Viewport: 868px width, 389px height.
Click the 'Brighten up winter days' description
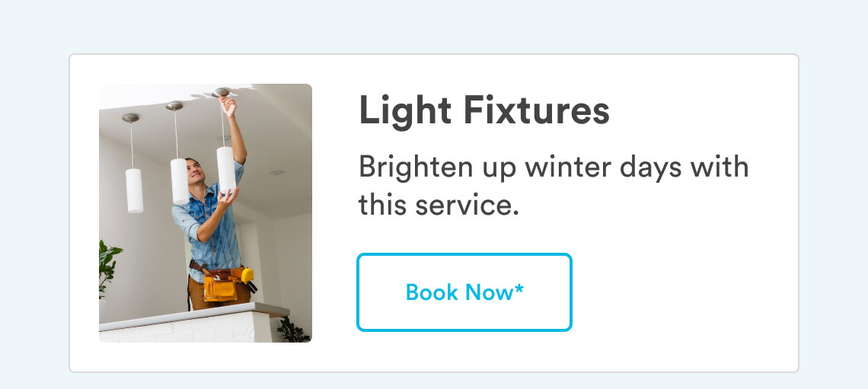pyautogui.click(x=554, y=186)
